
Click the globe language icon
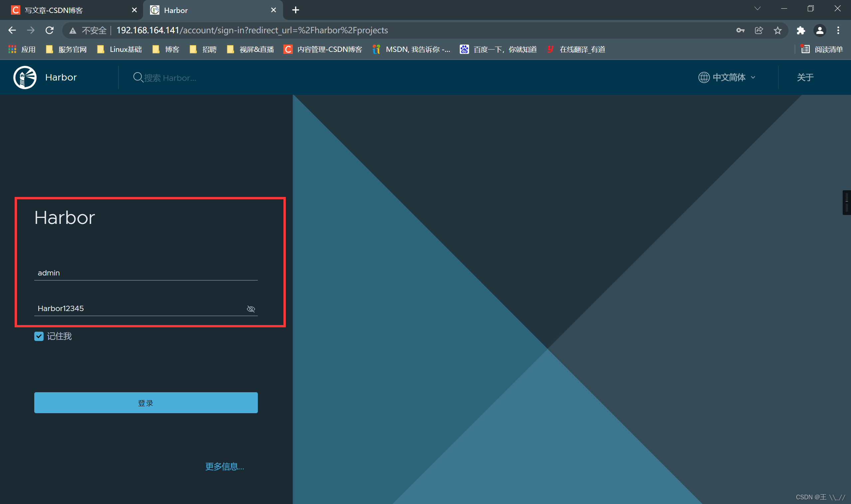(704, 78)
